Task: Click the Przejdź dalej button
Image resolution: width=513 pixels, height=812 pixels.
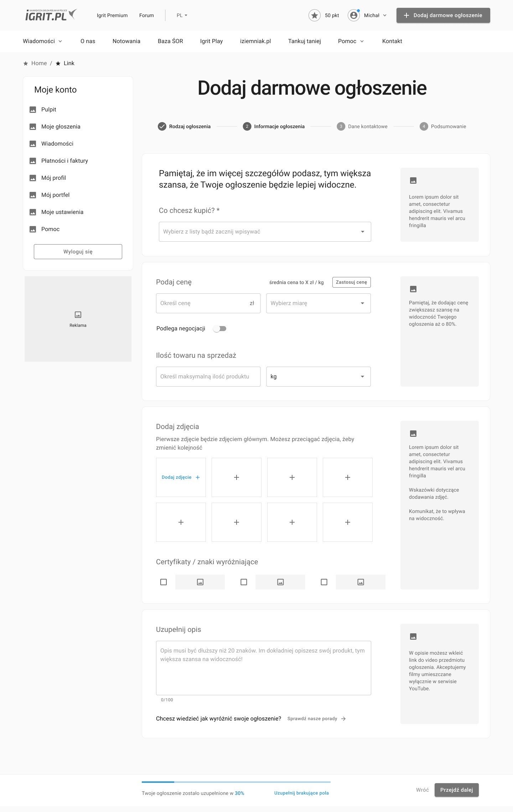Action: click(x=456, y=790)
